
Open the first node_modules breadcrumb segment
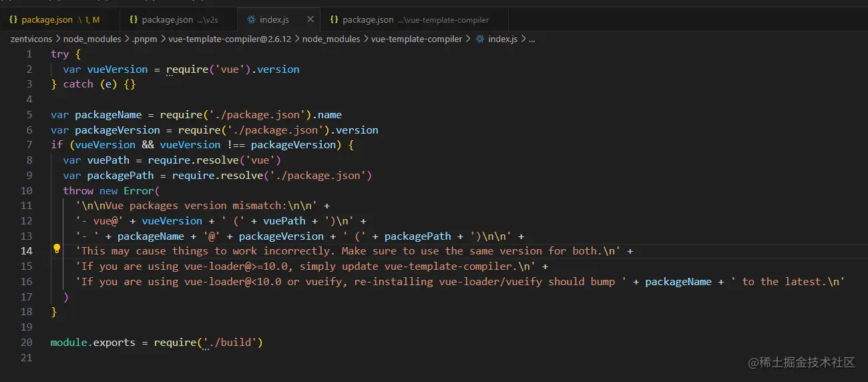93,39
